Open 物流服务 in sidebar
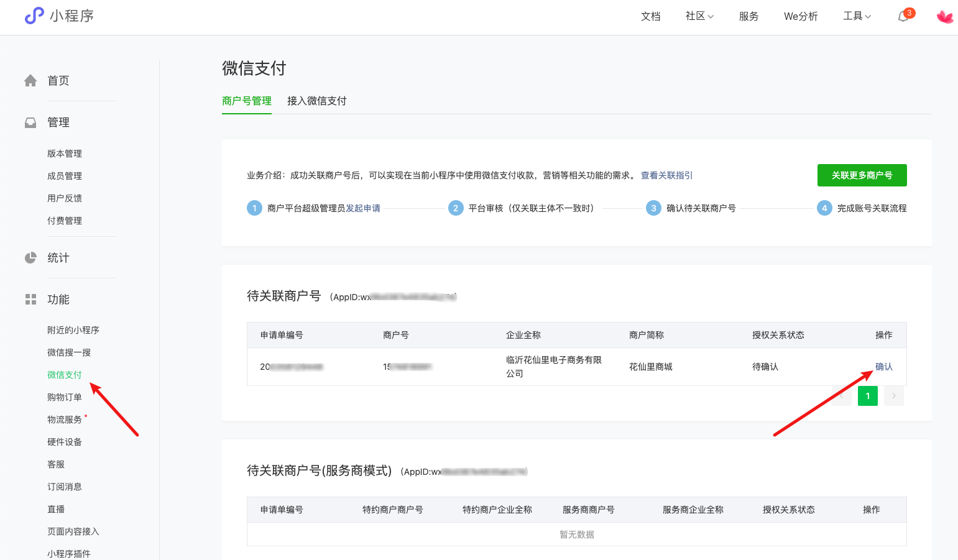The image size is (958, 560). click(x=65, y=420)
